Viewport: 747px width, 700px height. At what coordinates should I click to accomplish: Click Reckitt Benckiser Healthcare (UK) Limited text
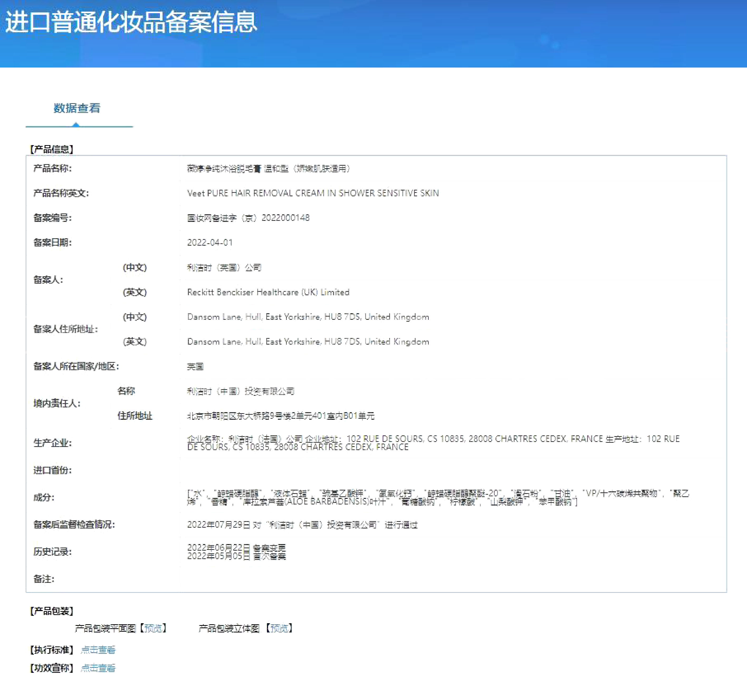click(268, 292)
